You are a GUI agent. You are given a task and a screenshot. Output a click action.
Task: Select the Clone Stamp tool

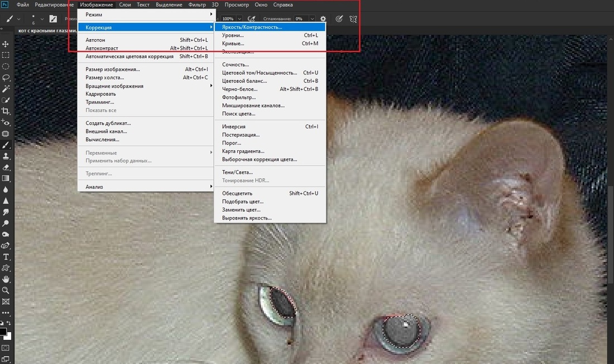(x=6, y=156)
